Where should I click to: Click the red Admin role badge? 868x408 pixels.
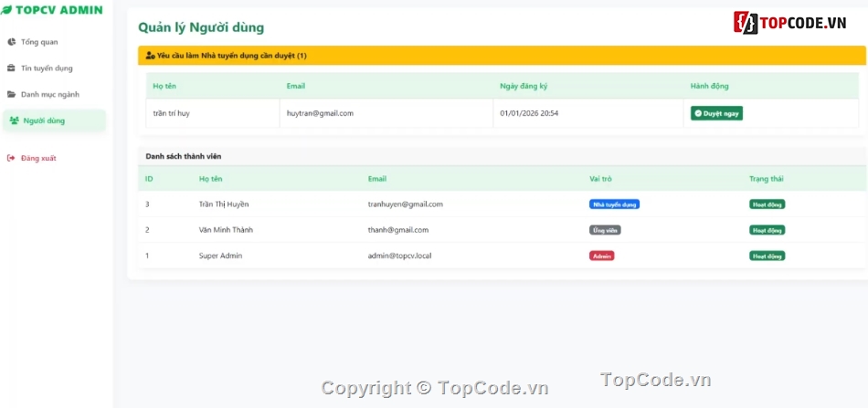tap(602, 256)
